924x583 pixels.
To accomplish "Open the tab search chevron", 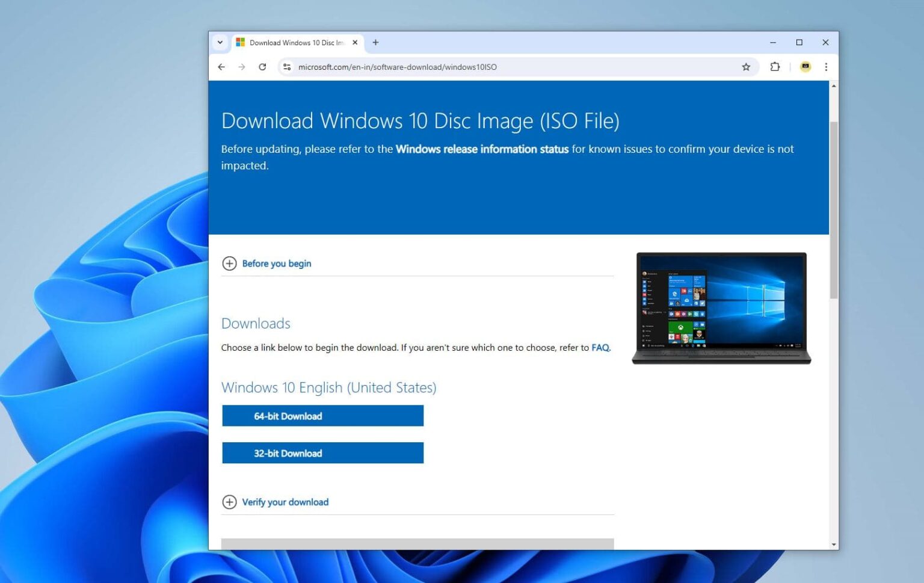I will click(x=220, y=42).
